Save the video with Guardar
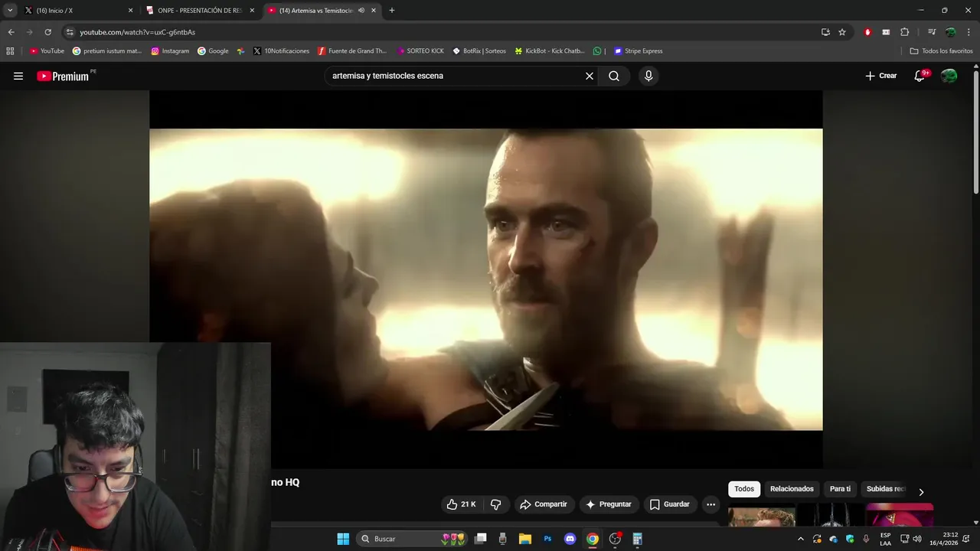980x551 pixels. 670,504
